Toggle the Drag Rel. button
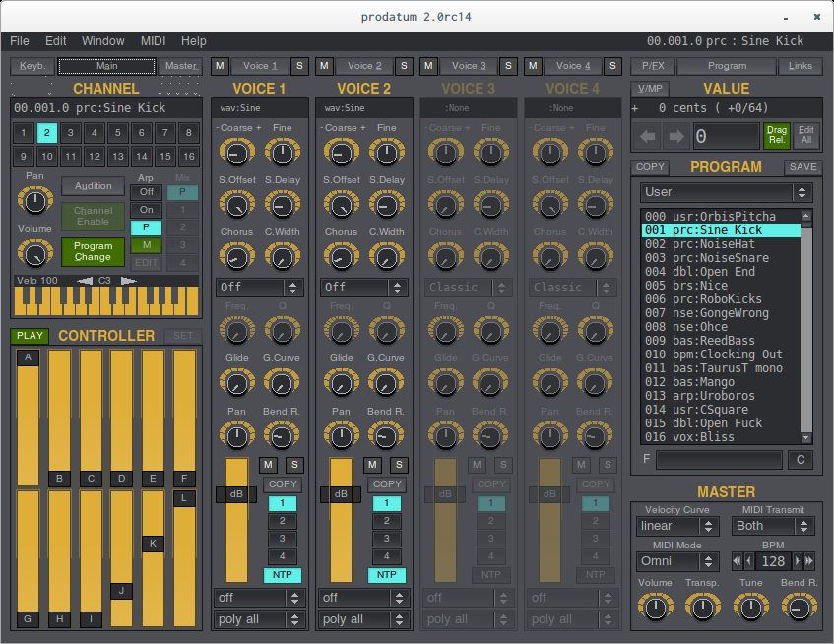834x644 pixels. [x=776, y=136]
